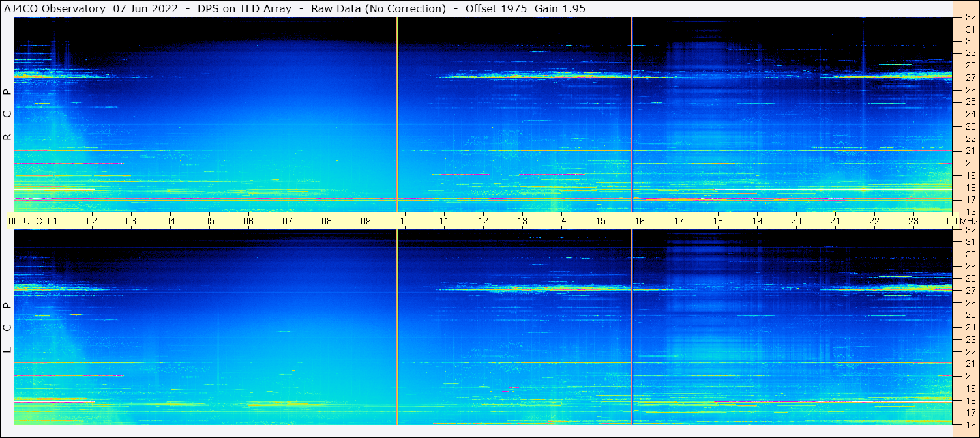Image resolution: width=980 pixels, height=438 pixels.
Task: Click the "15" hour label on time axis
Action: pyautogui.click(x=601, y=221)
